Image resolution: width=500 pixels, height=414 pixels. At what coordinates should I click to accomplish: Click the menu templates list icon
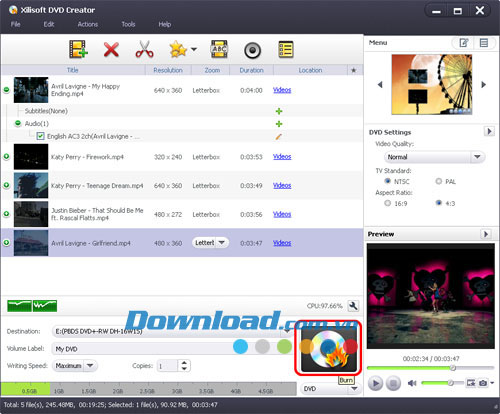484,43
